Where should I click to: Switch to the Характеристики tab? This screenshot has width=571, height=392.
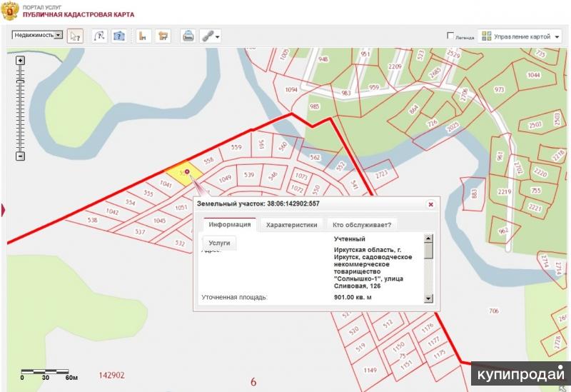click(x=291, y=225)
